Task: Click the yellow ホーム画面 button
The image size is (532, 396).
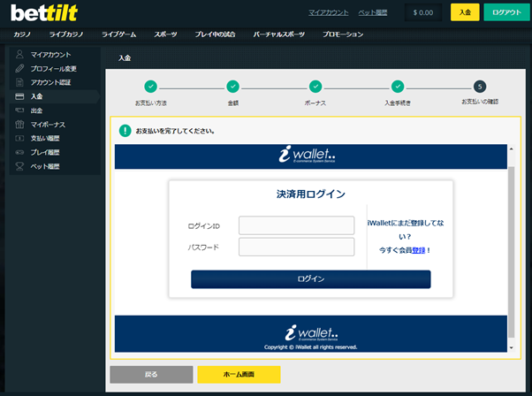Action: pos(239,374)
